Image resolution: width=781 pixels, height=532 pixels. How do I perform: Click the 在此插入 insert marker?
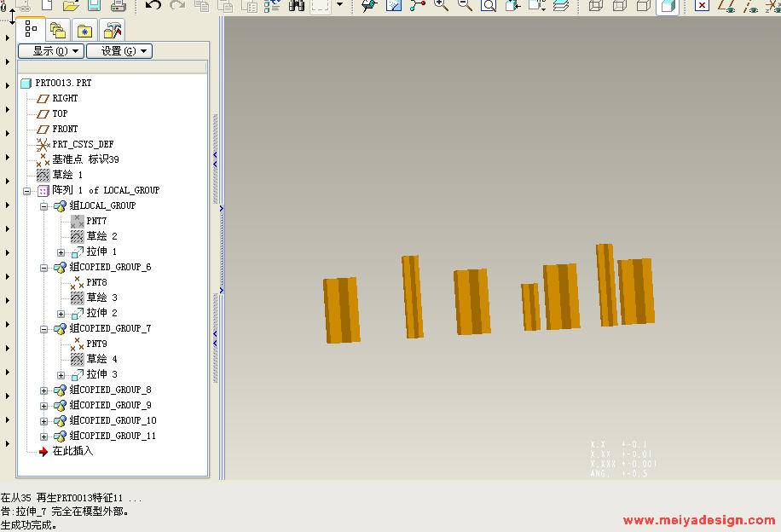[x=72, y=451]
